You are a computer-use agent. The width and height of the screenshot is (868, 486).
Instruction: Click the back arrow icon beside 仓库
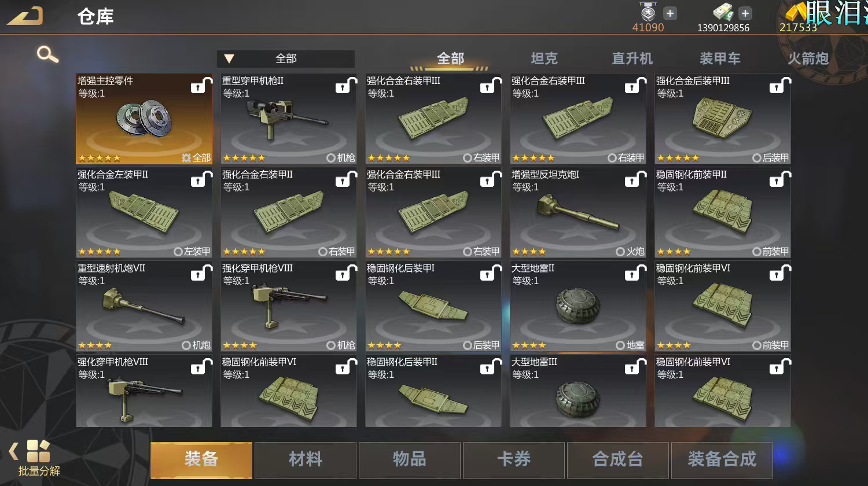click(25, 16)
